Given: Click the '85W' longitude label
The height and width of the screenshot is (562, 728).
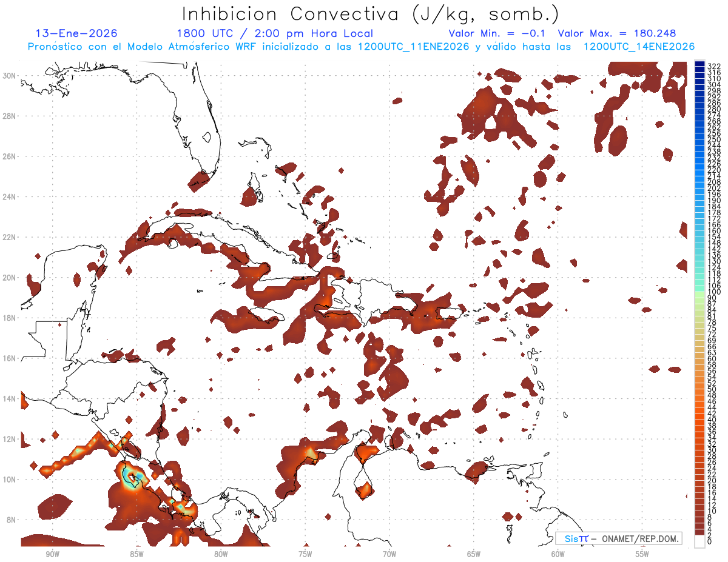Looking at the screenshot, I should coord(136,554).
